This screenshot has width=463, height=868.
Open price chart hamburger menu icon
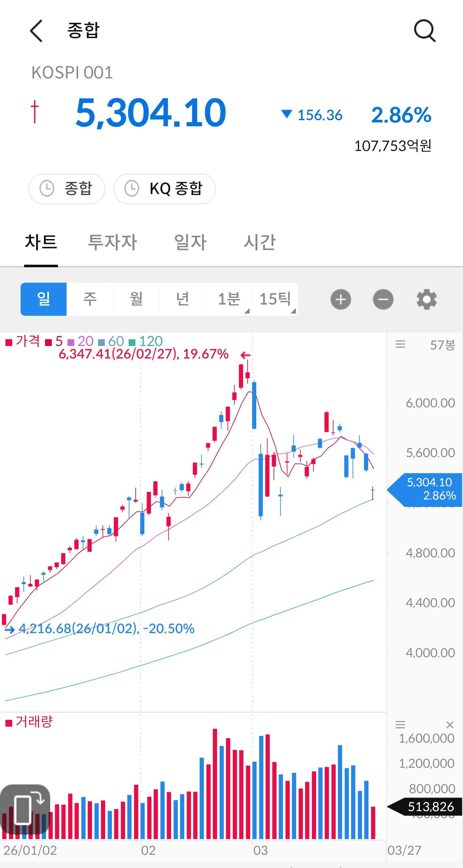point(400,344)
